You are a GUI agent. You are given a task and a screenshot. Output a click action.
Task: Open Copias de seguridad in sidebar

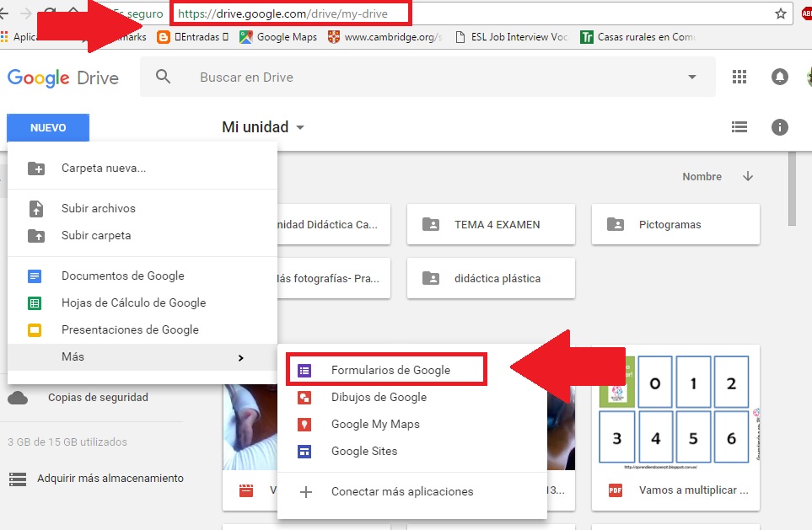coord(98,398)
